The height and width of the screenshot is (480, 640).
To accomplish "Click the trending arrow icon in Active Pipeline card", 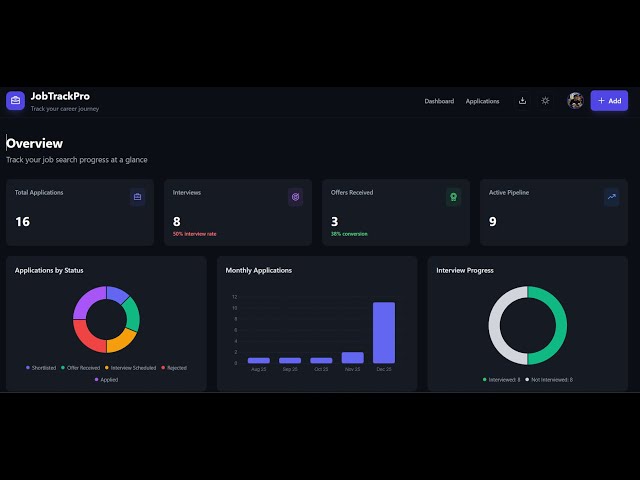I will [611, 197].
